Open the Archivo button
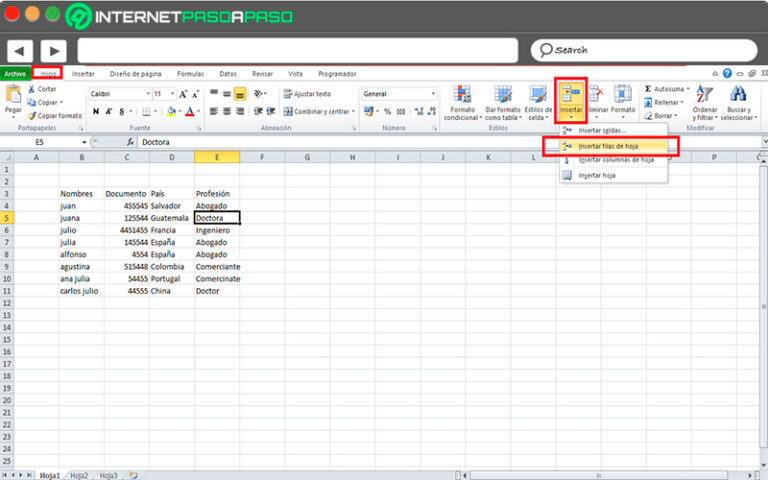 [15, 74]
